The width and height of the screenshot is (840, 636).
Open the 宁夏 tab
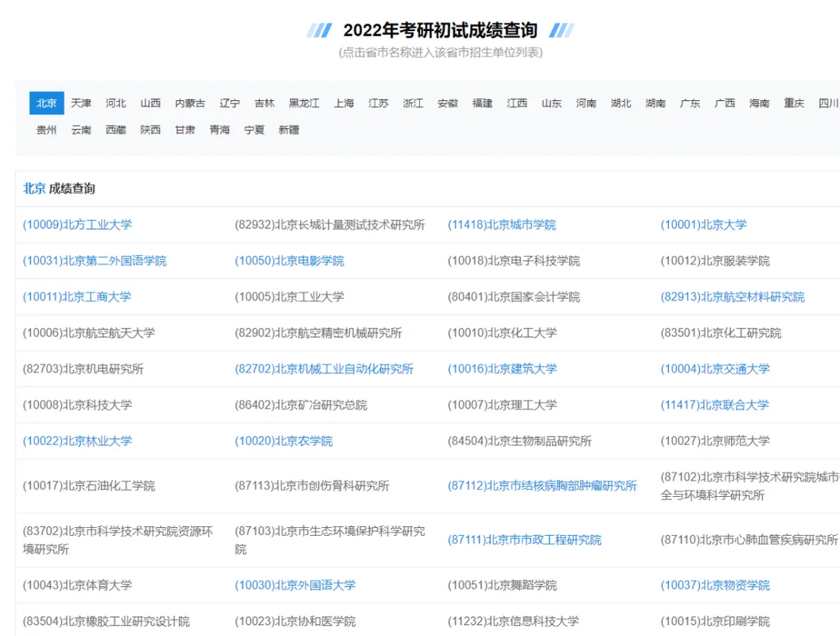pos(255,130)
